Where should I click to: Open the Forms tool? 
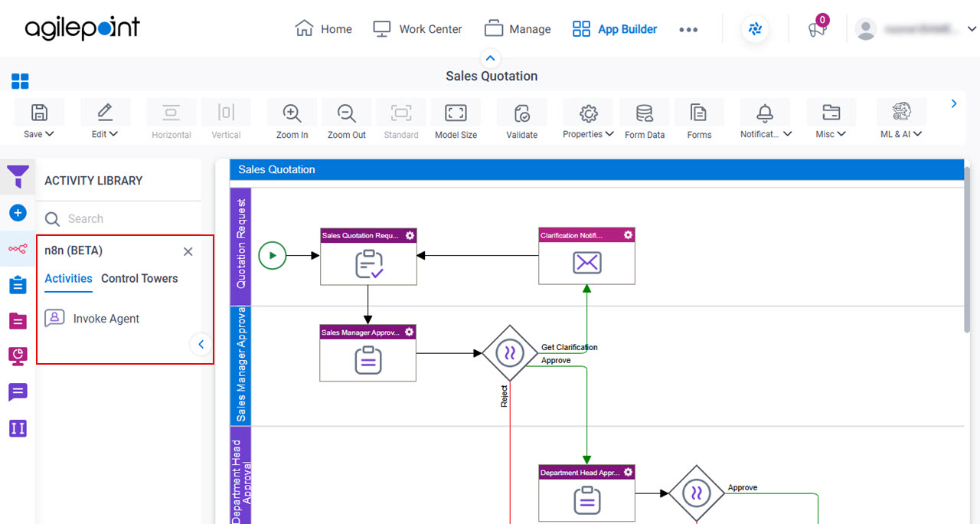tap(699, 121)
